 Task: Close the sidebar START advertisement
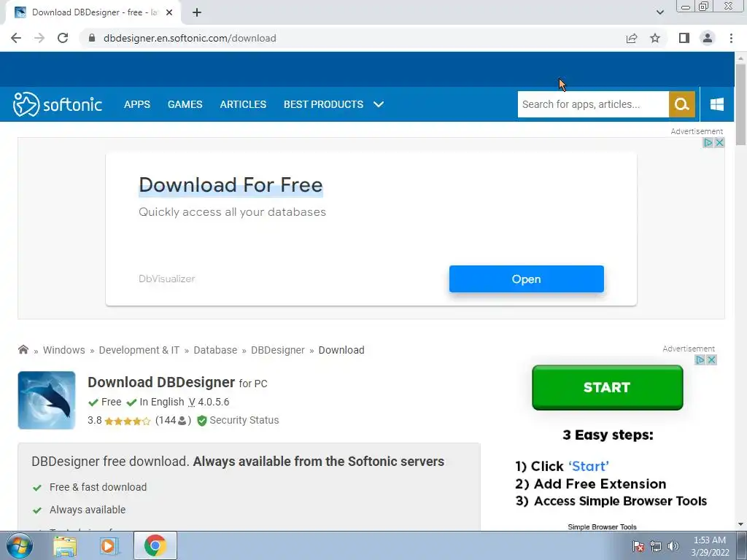click(711, 360)
